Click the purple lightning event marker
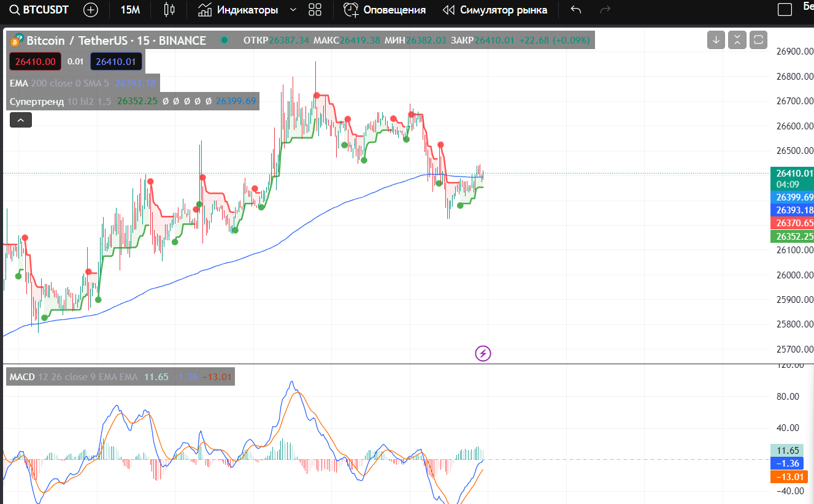The width and height of the screenshot is (814, 504). pos(483,353)
